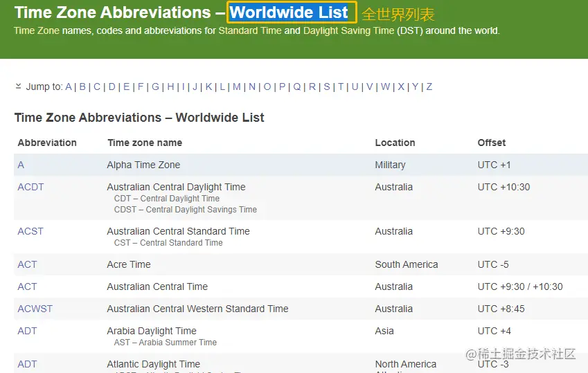The width and height of the screenshot is (588, 373).
Task: Select CDST – Central Daylight Savings Time sub-entry
Action: pos(186,210)
